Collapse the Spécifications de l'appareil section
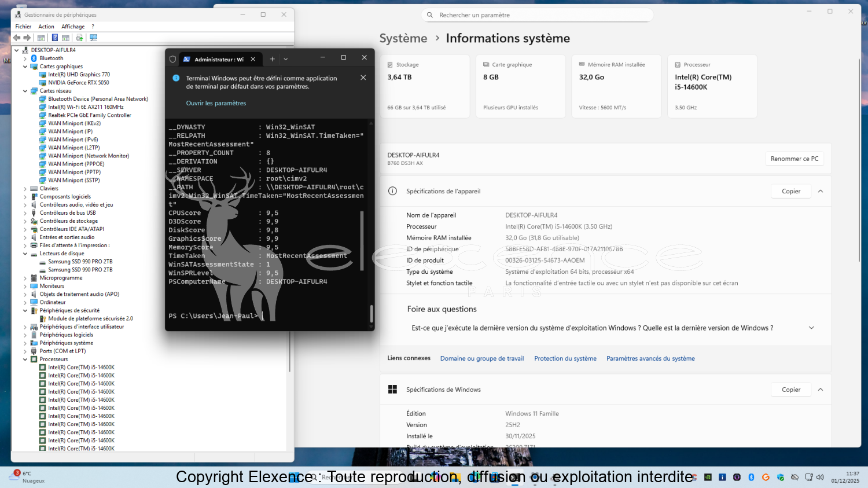This screenshot has height=488, width=868. click(820, 191)
